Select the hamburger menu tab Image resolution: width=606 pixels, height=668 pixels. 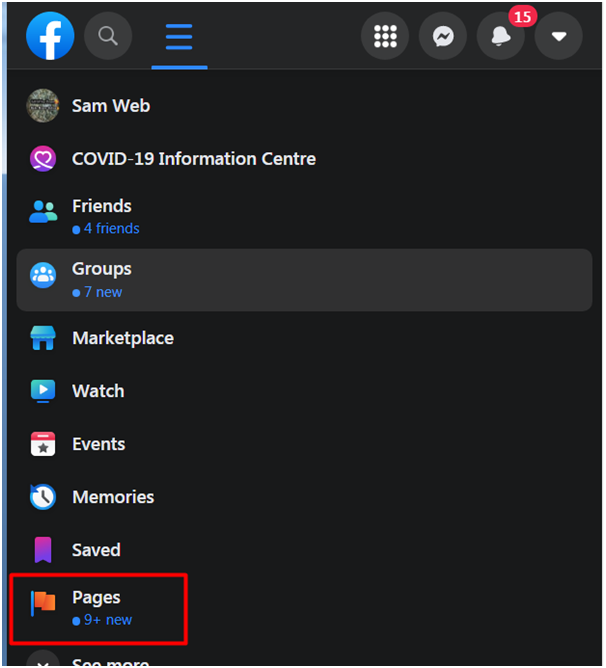(x=179, y=37)
